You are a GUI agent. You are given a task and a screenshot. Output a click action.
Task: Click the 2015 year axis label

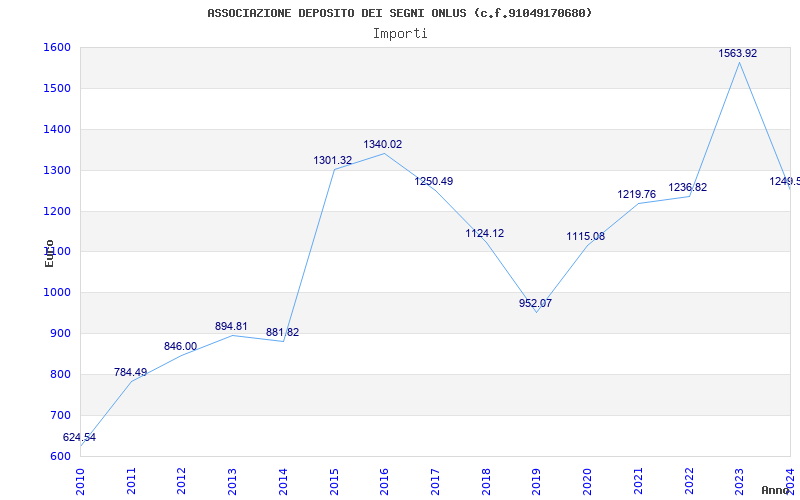[334, 481]
